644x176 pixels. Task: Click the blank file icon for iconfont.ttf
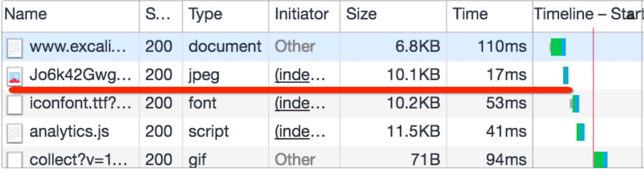(15, 105)
